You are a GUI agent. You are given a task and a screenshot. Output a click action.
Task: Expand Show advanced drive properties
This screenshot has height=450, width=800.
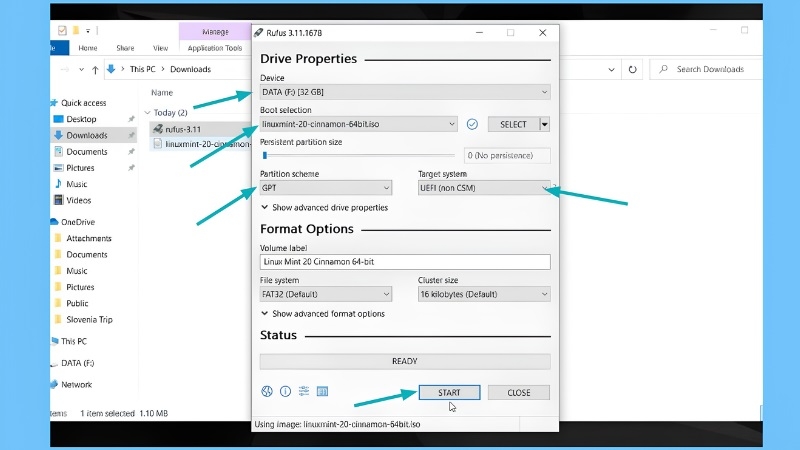coord(324,208)
